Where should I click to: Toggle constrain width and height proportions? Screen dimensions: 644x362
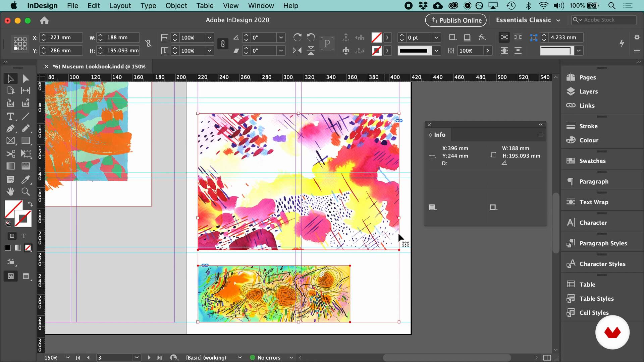(x=148, y=44)
